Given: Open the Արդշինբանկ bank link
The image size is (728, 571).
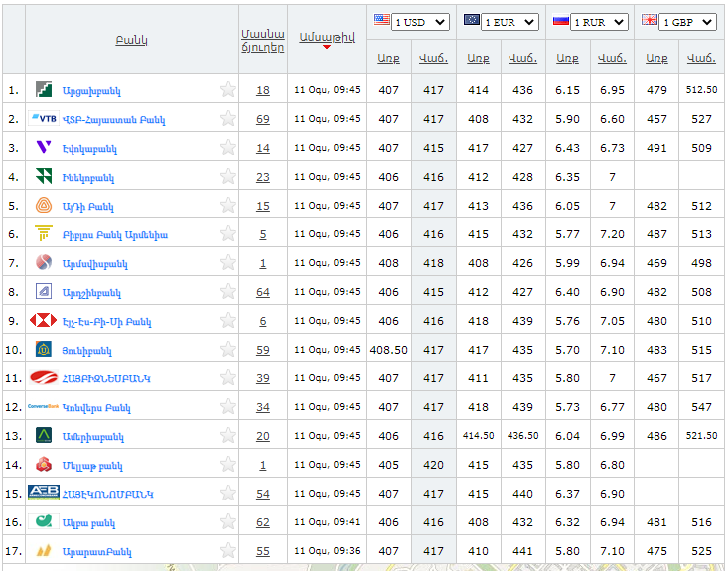Looking at the screenshot, I should [91, 293].
